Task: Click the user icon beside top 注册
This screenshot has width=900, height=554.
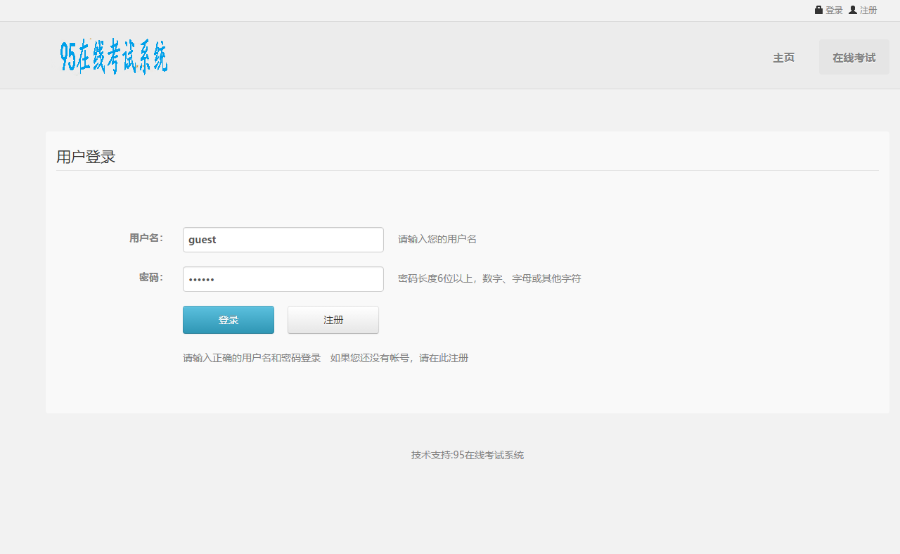Action: pos(853,10)
